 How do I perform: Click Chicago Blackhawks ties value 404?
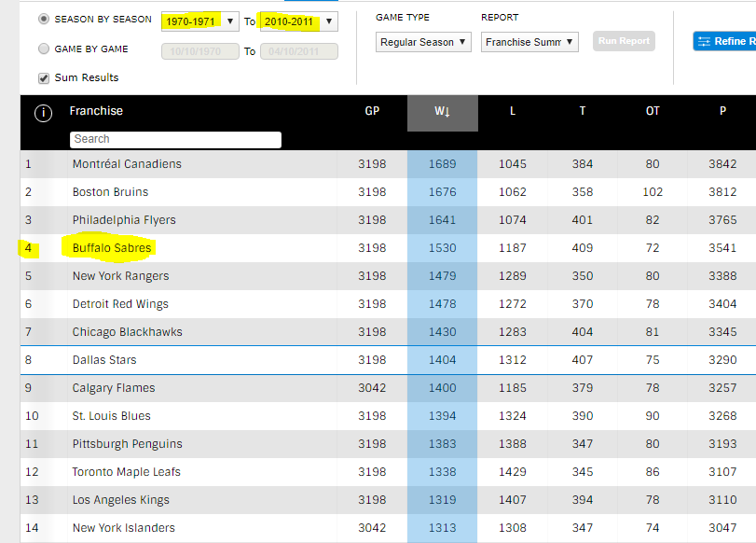point(583,332)
